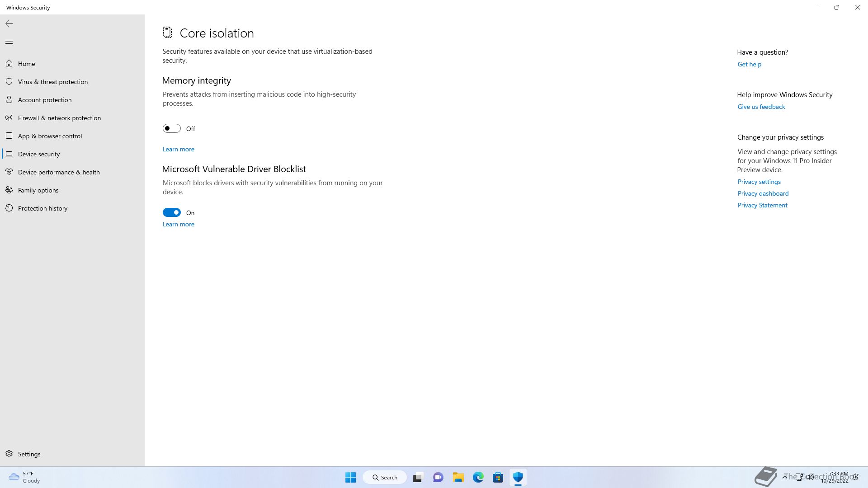Image resolution: width=868 pixels, height=488 pixels.
Task: Click the network tray icon
Action: (x=799, y=477)
